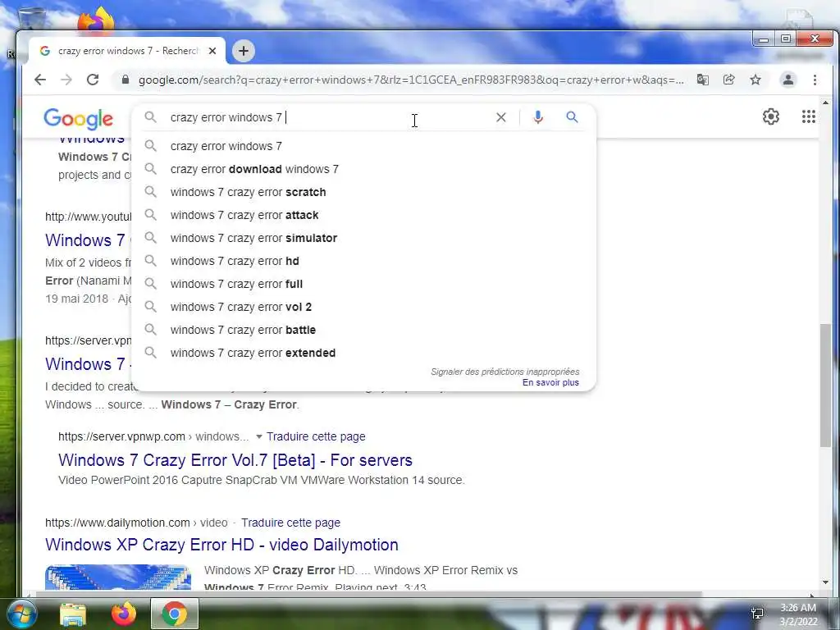Screen dimensions: 840x630
Task: Click the network tray icon
Action: (x=757, y=614)
